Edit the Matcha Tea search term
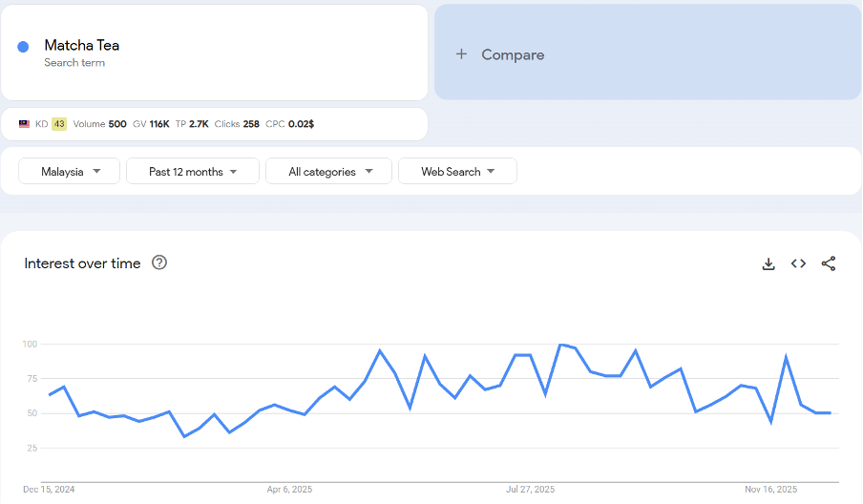The width and height of the screenshot is (863, 504). tap(82, 46)
